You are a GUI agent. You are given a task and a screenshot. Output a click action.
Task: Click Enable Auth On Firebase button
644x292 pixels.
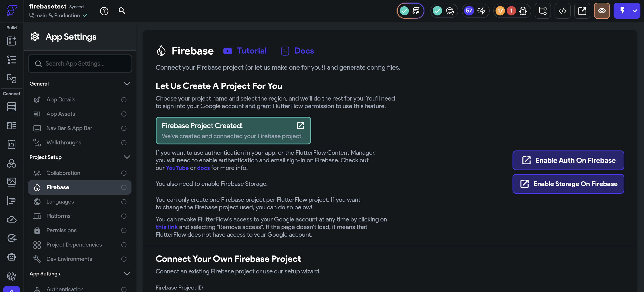coord(568,161)
